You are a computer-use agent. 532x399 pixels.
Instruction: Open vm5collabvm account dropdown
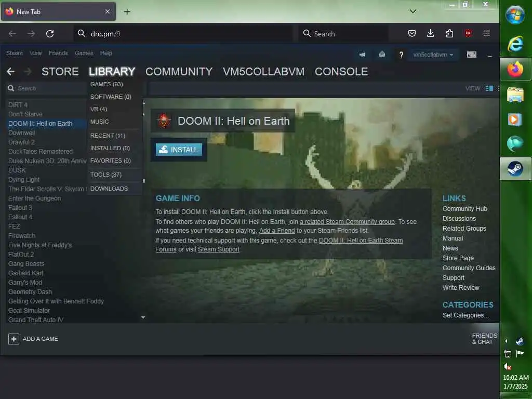point(433,55)
